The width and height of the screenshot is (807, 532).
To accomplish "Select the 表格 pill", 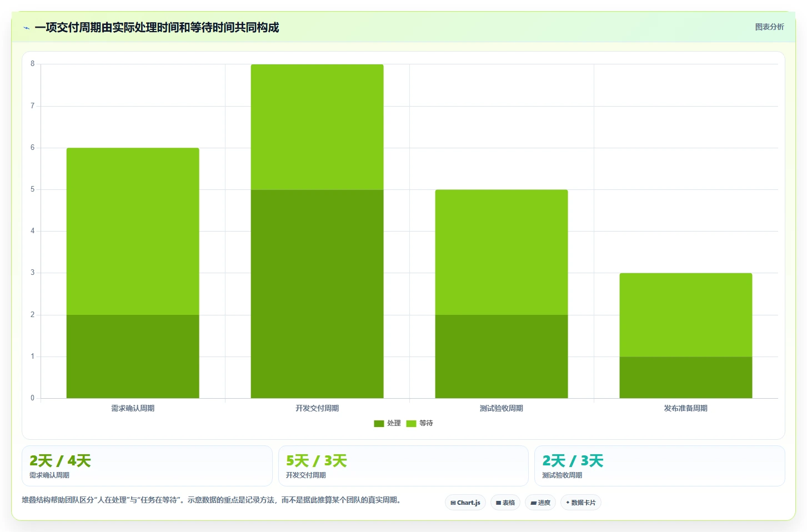I will point(505,503).
